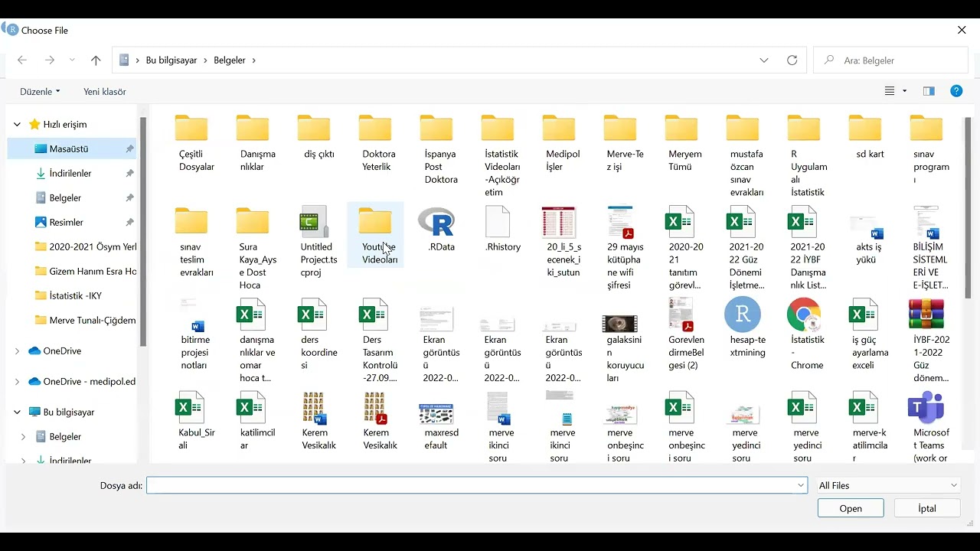Go up one folder level
980x551 pixels.
click(96, 60)
